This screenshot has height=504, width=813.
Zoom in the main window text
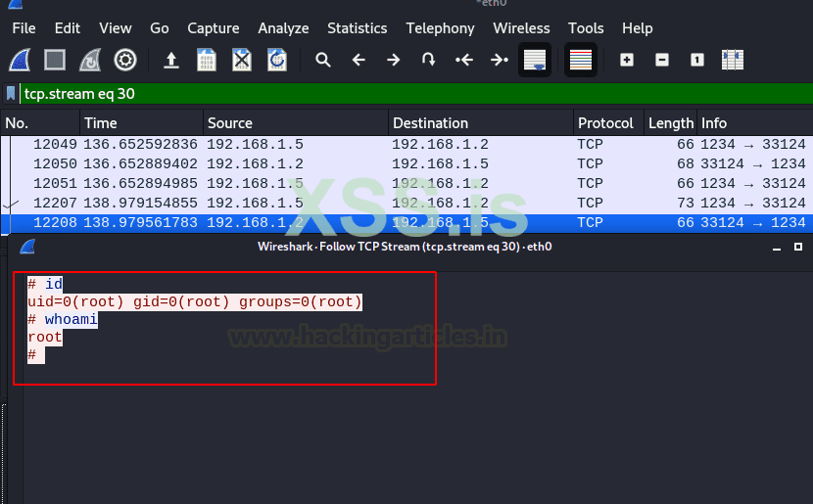coord(627,60)
